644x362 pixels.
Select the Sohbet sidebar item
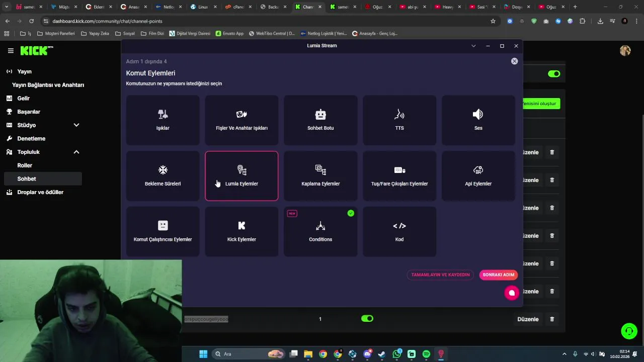(x=42, y=178)
